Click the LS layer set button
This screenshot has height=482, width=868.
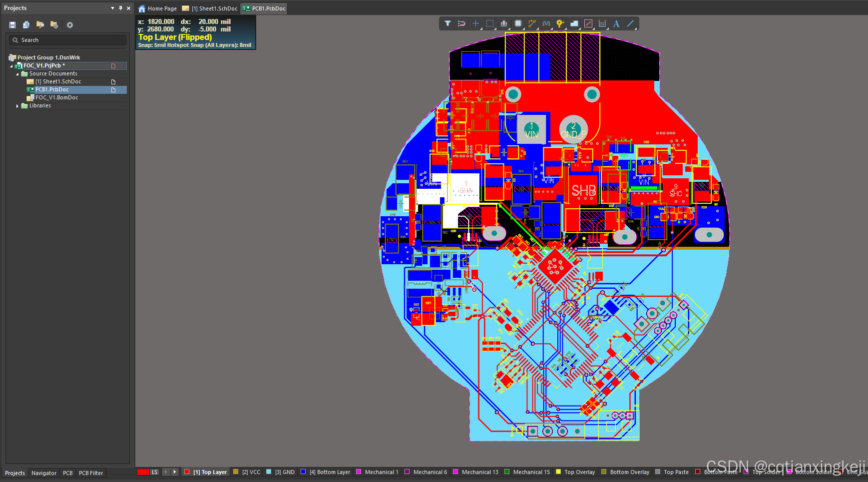pos(155,472)
